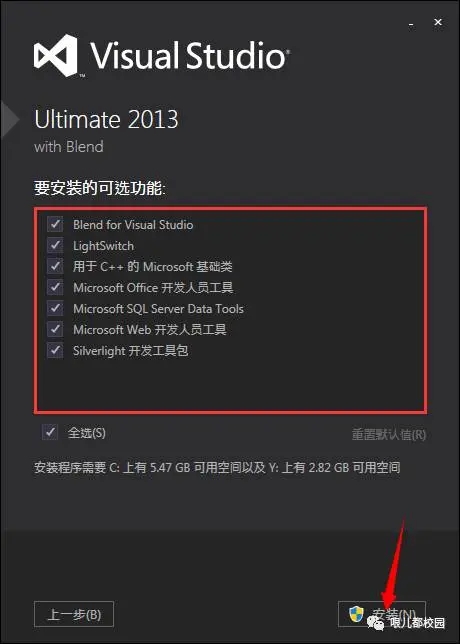Toggle the 全选(S) select all checkbox

50,432
